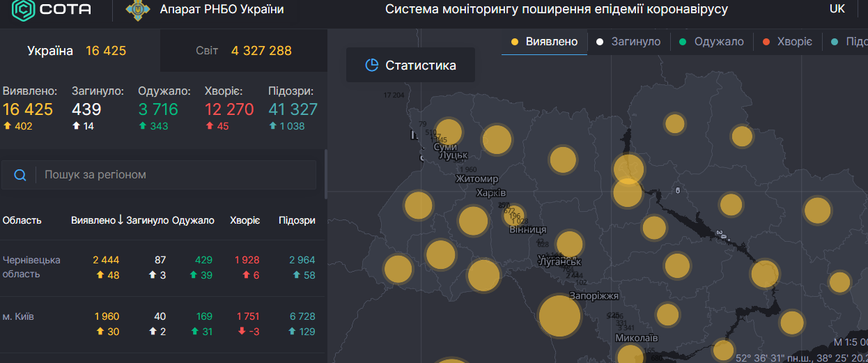Screen dimensions: 868x363
Task: Select the yellow Виявлено legend dot
Action: 515,42
